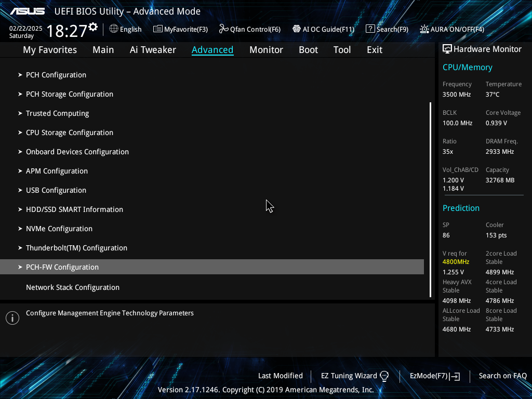Click the 2933 MHz DRAM frequency value
The height and width of the screenshot is (399, 532).
click(499, 152)
